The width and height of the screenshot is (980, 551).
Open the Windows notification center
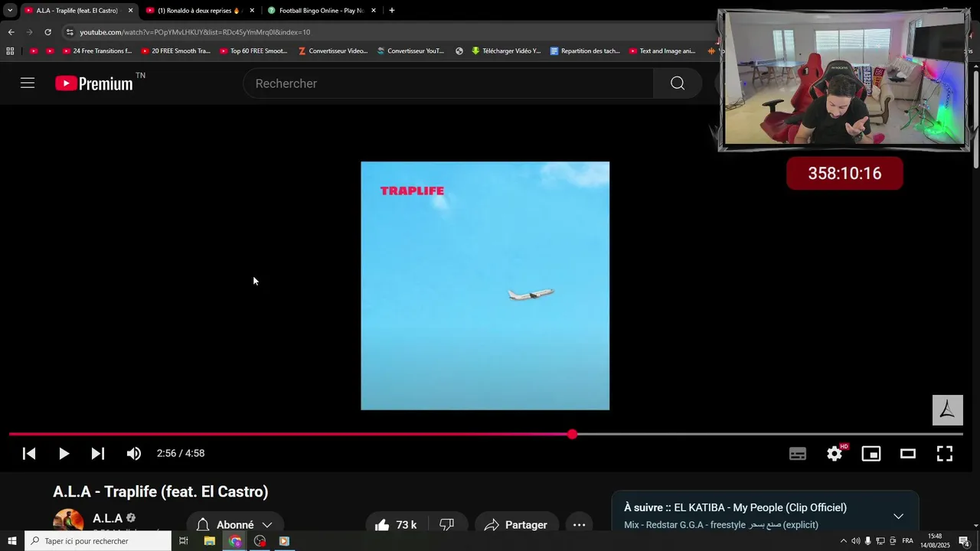point(964,541)
